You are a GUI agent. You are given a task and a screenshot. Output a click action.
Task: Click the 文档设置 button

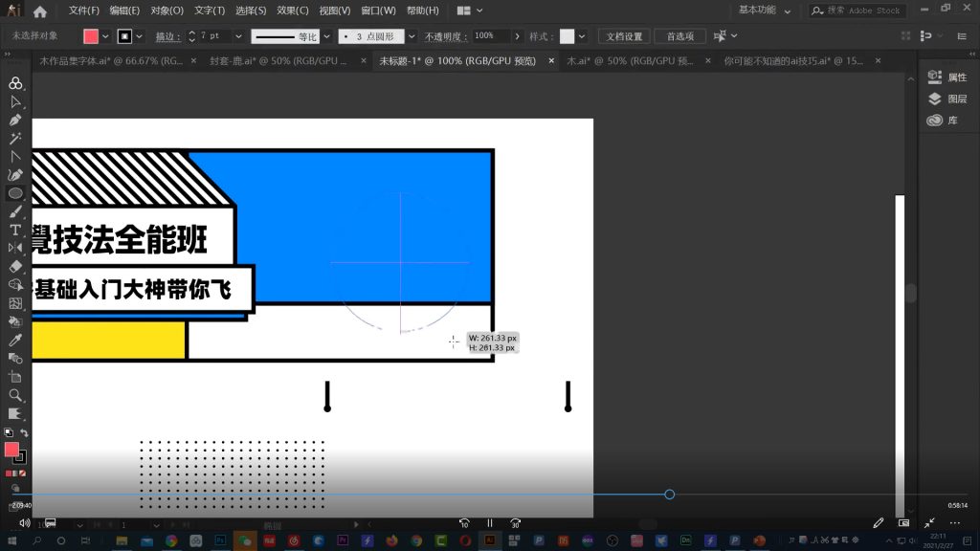tap(624, 36)
